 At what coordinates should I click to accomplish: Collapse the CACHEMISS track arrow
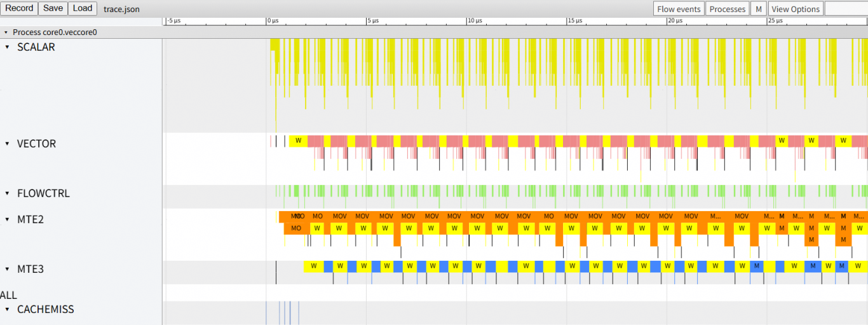(8, 309)
